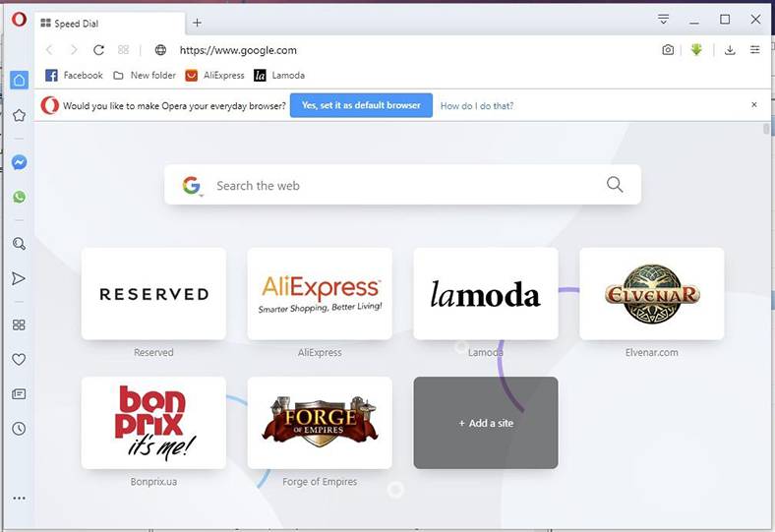Click the address bar URL
This screenshot has height=532, width=775.
(x=238, y=50)
